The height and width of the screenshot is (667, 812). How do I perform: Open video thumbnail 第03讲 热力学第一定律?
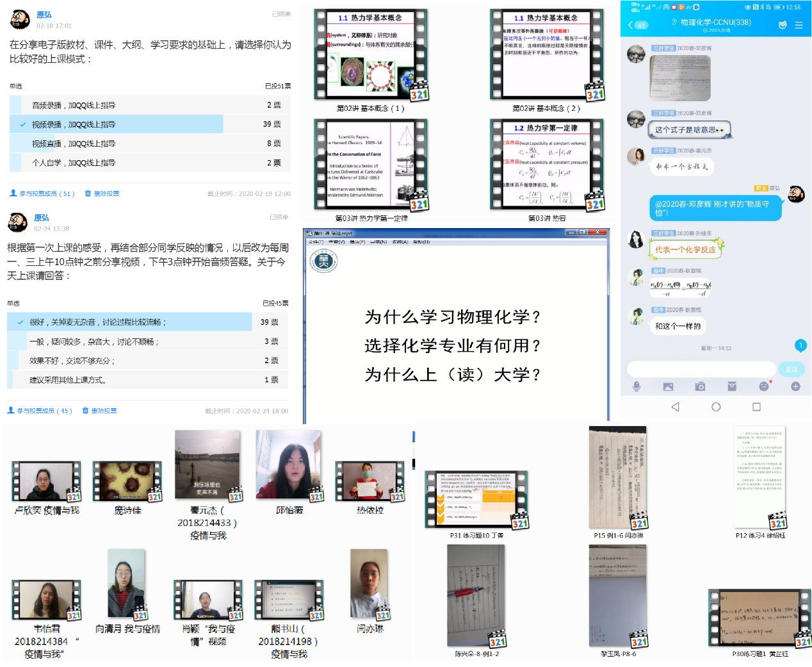(371, 165)
